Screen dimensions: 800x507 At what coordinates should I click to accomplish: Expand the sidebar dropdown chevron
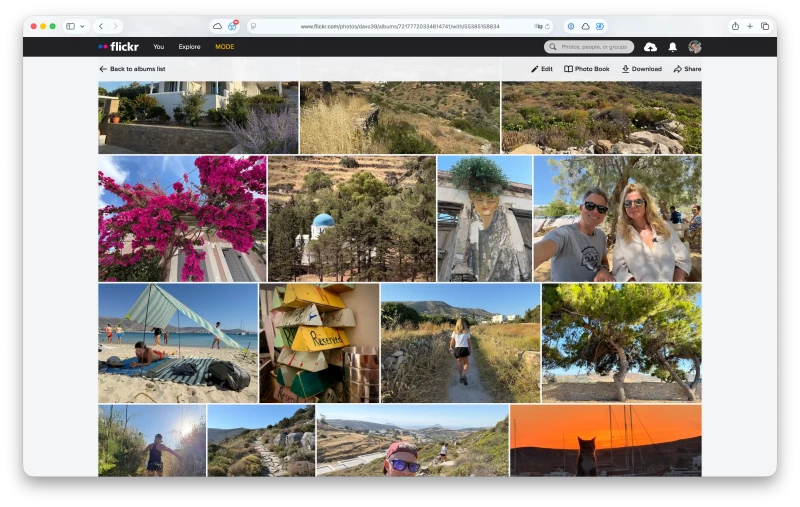tap(82, 26)
